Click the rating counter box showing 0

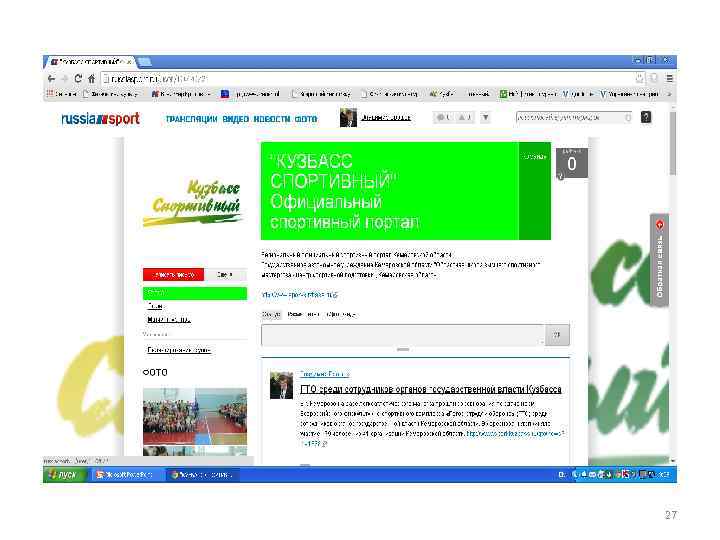pyautogui.click(x=572, y=163)
